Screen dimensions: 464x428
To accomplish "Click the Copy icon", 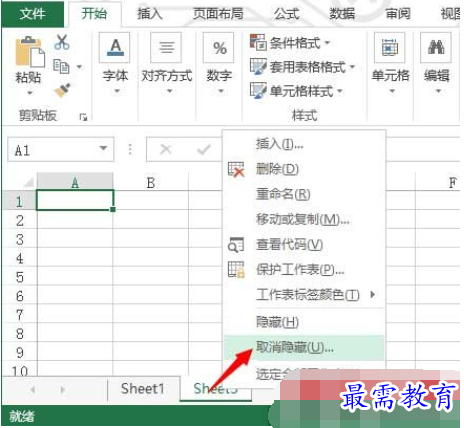I will 61,66.
